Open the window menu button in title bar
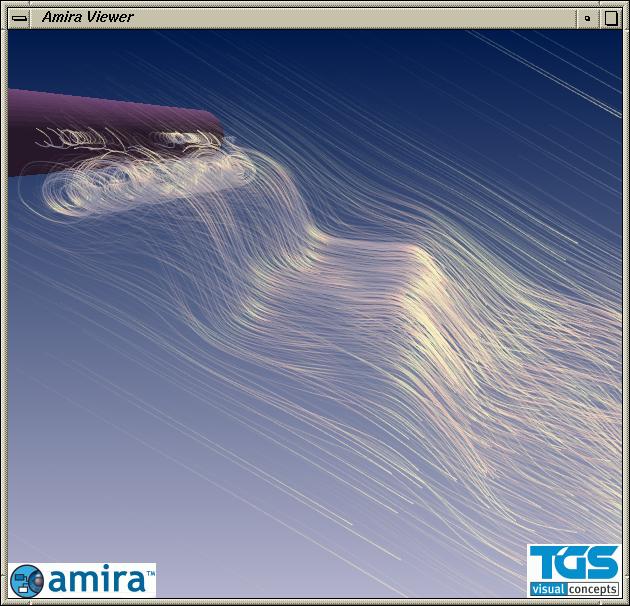 click(x=19, y=18)
